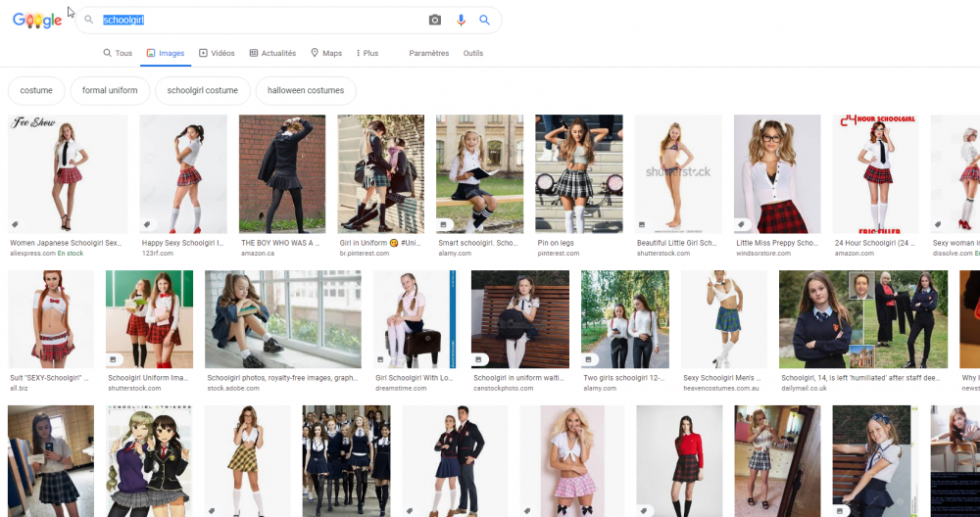
Task: Select the "formal uniform" filter chip
Action: coord(109,90)
